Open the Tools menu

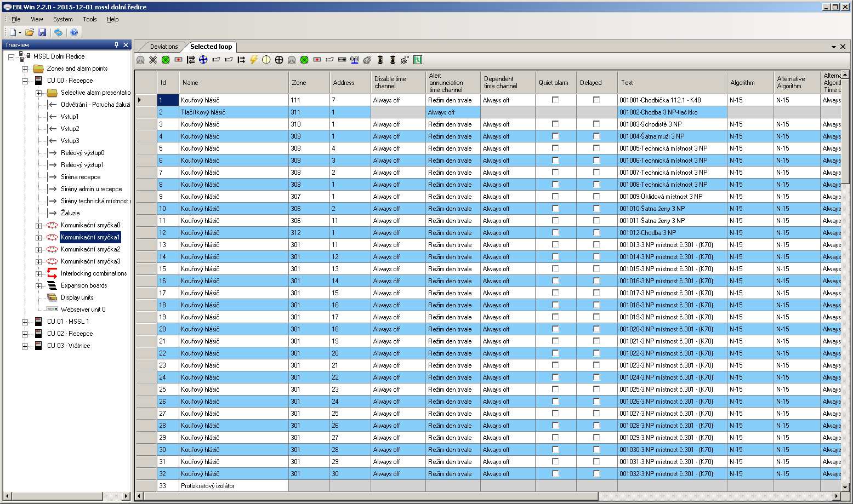(x=89, y=19)
